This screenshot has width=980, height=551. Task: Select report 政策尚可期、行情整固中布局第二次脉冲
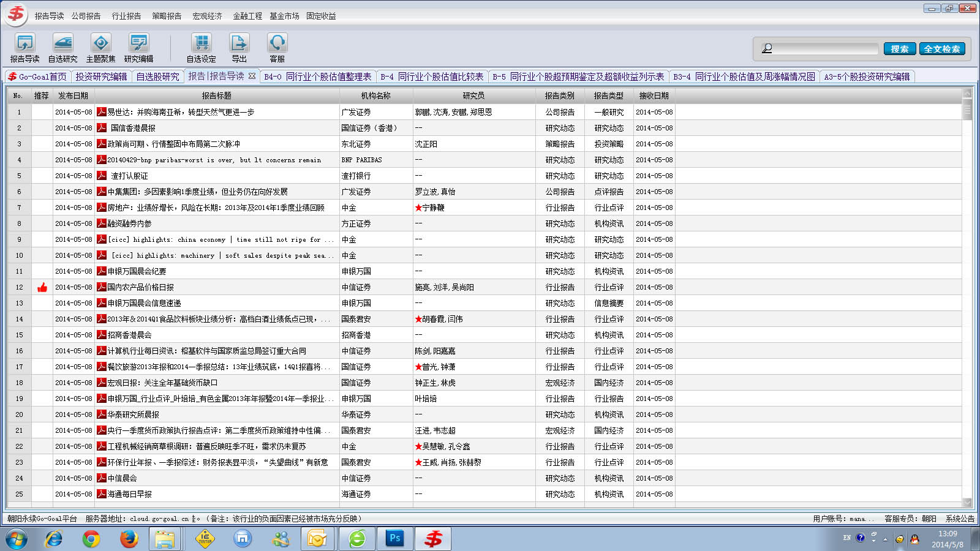coord(173,144)
